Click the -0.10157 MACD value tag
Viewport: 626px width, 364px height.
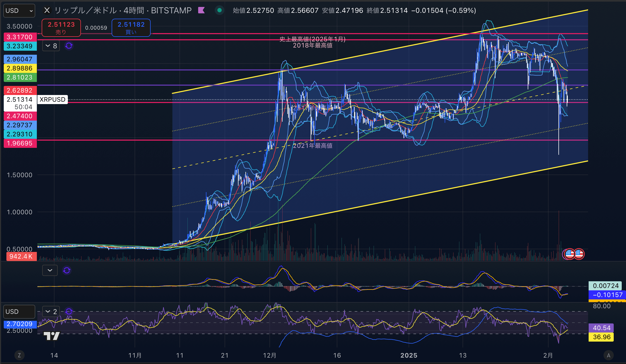point(607,295)
